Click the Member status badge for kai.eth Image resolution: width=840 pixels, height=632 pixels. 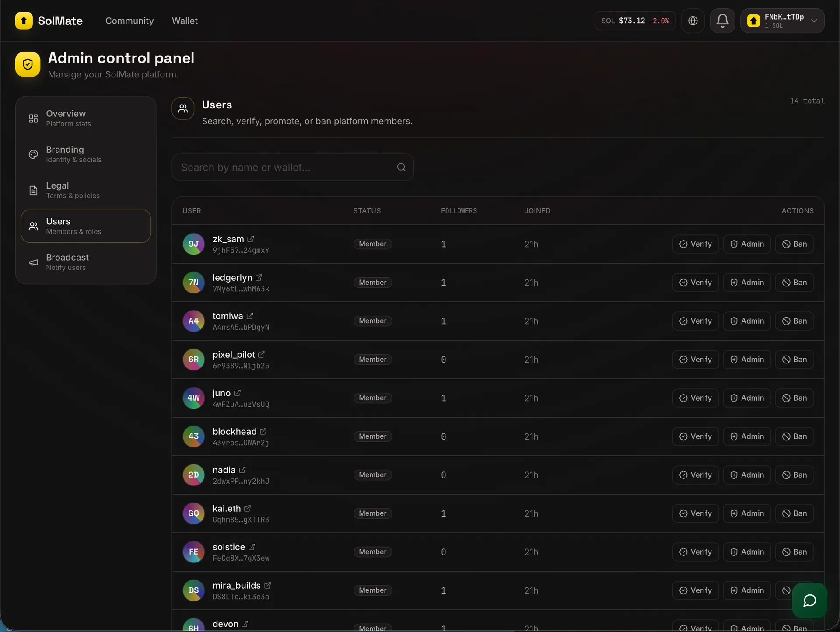[372, 513]
